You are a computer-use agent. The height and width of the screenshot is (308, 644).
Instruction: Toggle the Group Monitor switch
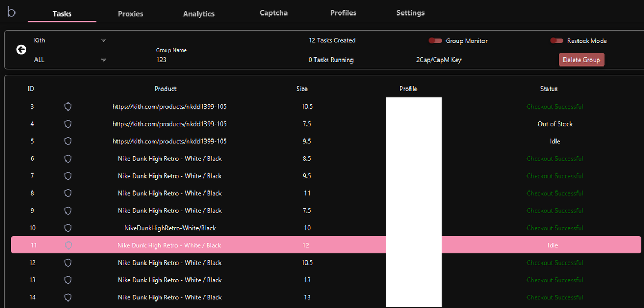pos(435,41)
